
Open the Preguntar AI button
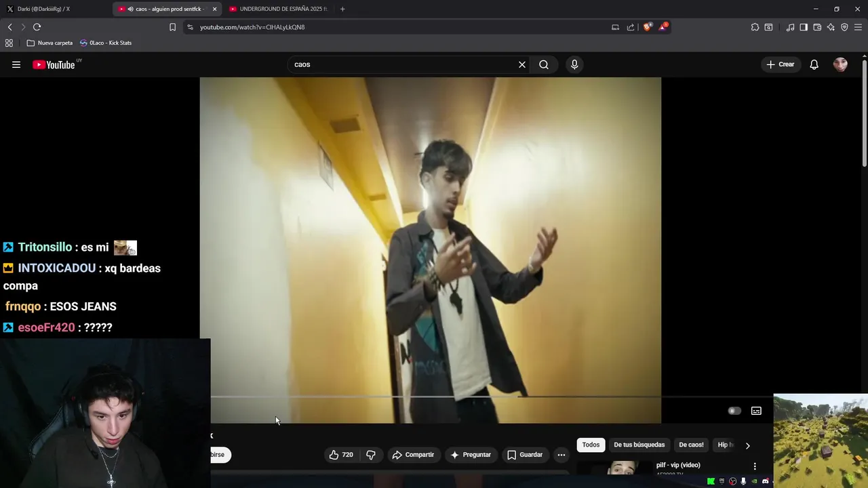click(471, 455)
